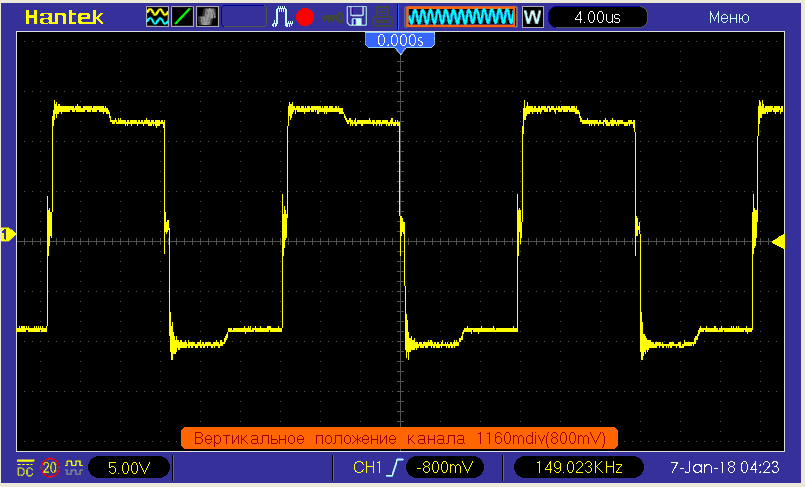Click the gray waveform icon in toolbar
This screenshot has height=487, width=805.
[208, 17]
